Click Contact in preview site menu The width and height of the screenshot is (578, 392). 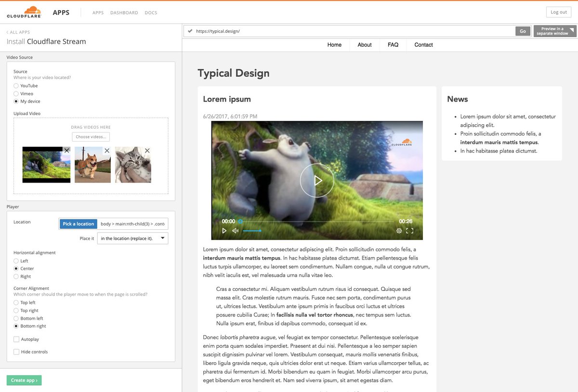(x=423, y=45)
